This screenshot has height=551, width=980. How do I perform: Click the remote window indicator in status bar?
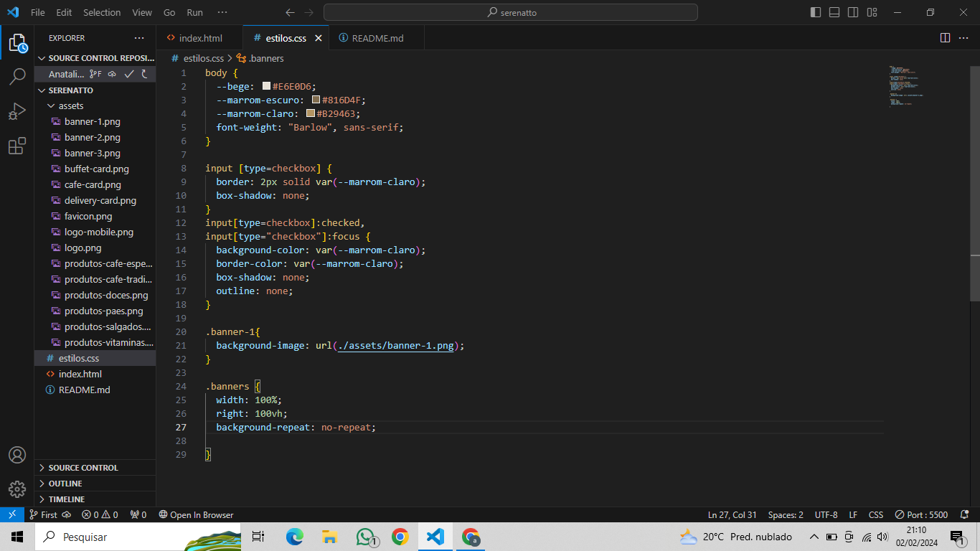coord(11,514)
